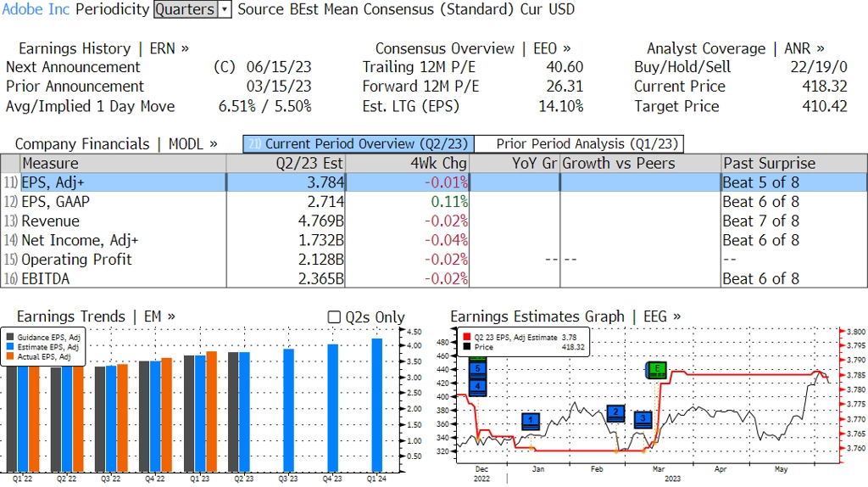Click the Beat 5 of 8 surprise cell
The width and height of the screenshot is (868, 487).
[x=760, y=182]
